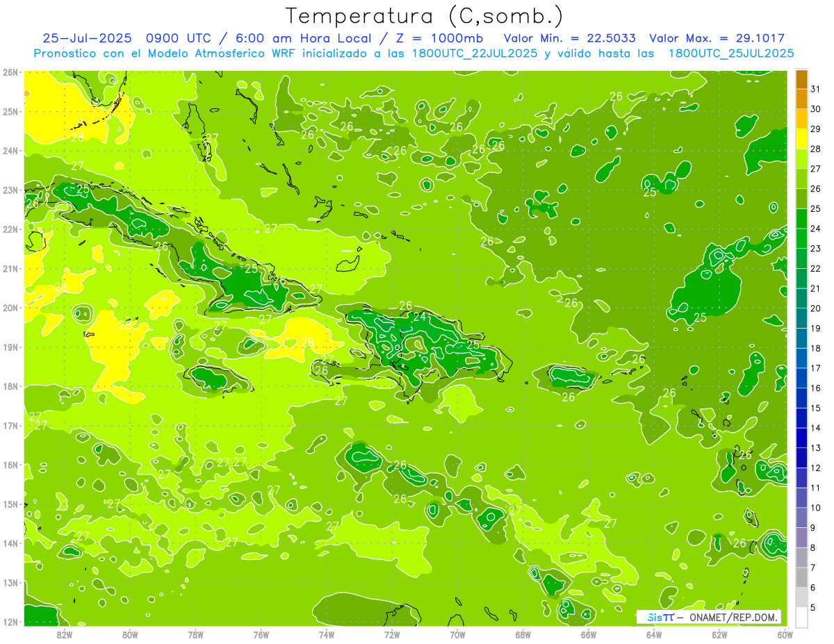Click legend value "17" on color bar
The height and width of the screenshot is (644, 834).
coord(816,368)
